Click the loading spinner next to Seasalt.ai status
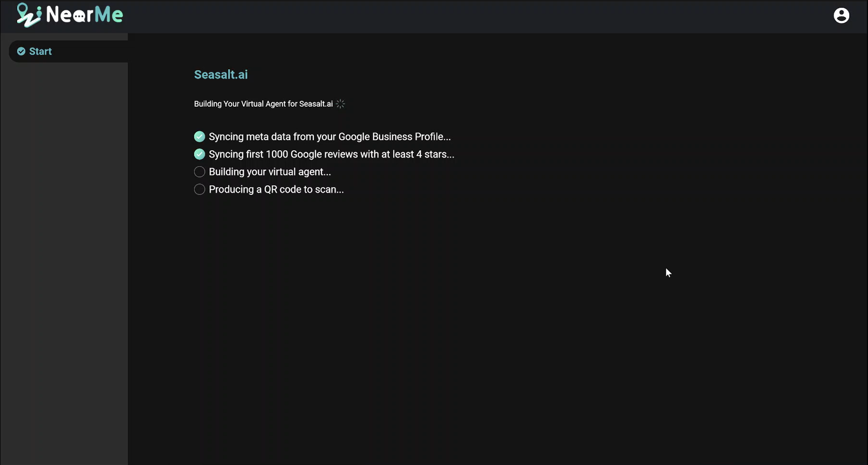 tap(340, 104)
